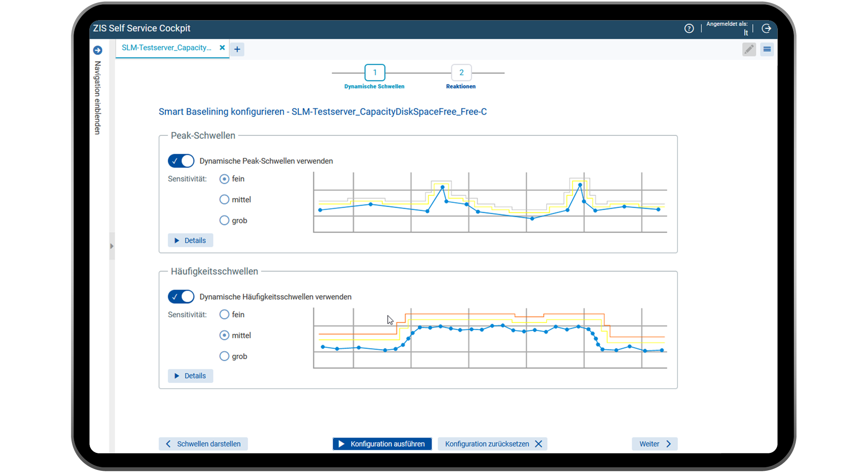
Task: Open the help question mark icon
Action: [689, 28]
